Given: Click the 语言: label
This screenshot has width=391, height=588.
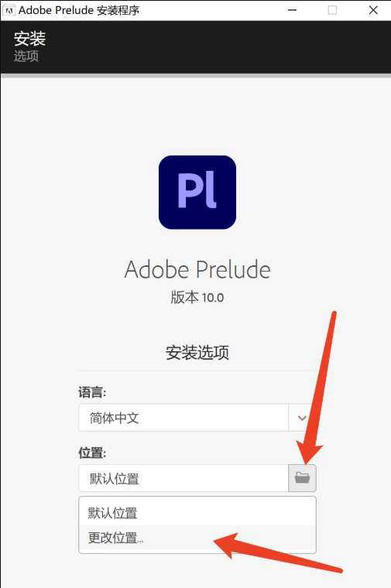Looking at the screenshot, I should [x=92, y=392].
